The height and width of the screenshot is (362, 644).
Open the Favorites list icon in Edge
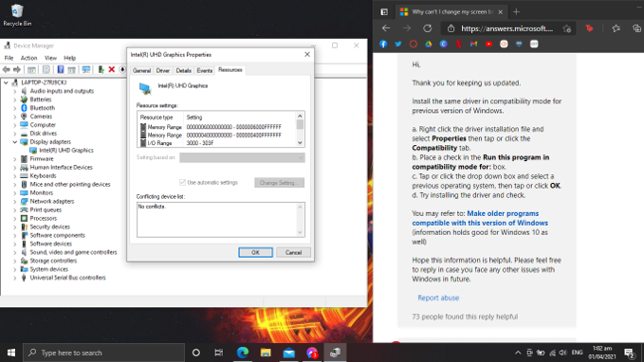point(616,28)
